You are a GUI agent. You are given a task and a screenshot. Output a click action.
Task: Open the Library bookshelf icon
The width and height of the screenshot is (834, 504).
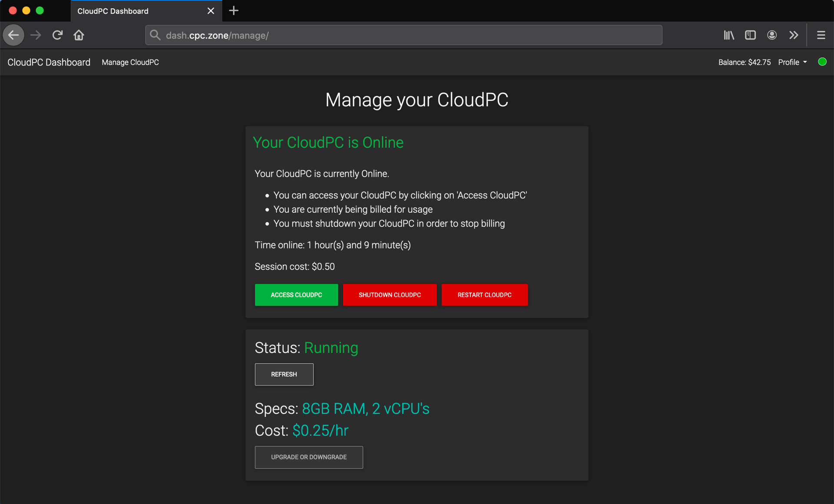point(729,35)
